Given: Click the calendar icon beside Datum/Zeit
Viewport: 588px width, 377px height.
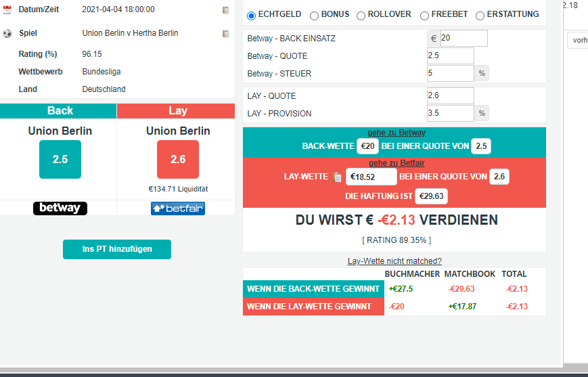Looking at the screenshot, I should point(7,10).
